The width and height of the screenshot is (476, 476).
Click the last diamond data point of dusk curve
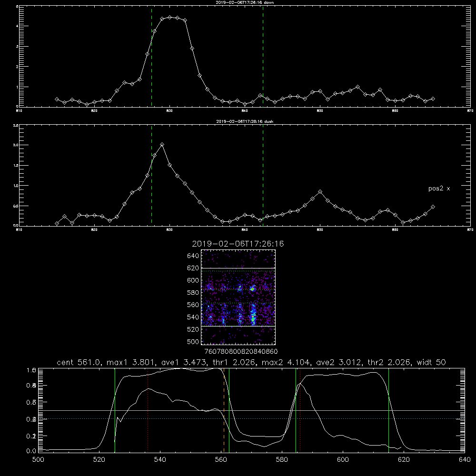(433, 207)
